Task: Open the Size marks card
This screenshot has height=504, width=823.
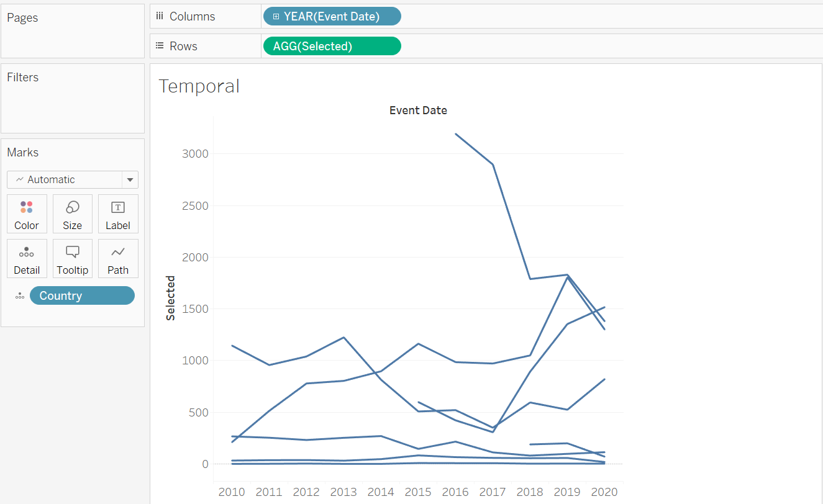Action: [x=72, y=214]
